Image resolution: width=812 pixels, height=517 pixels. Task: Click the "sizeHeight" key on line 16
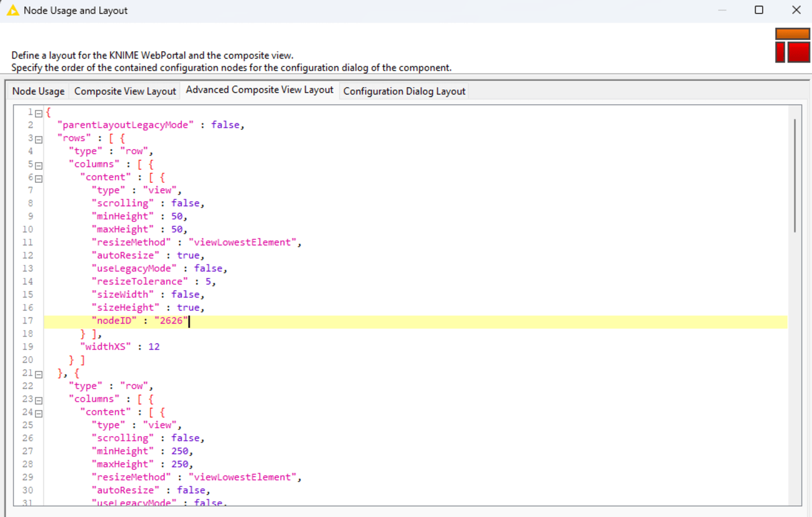[x=125, y=308]
